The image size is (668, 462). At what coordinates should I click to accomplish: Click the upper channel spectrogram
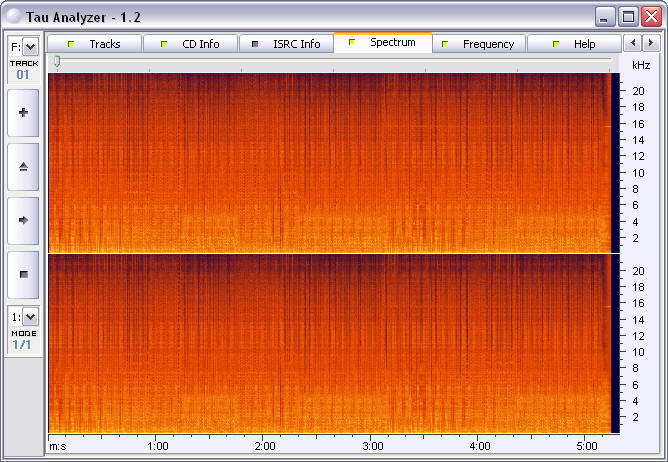329,163
